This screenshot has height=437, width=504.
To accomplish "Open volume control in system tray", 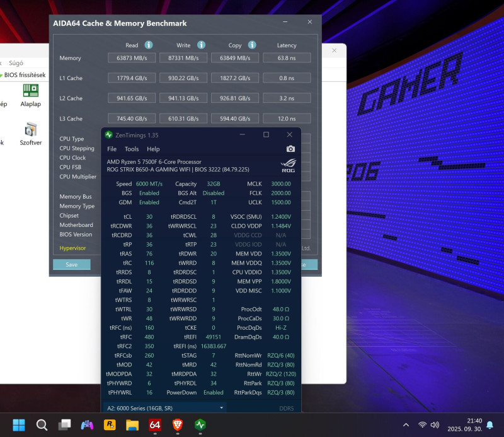I will [x=435, y=425].
